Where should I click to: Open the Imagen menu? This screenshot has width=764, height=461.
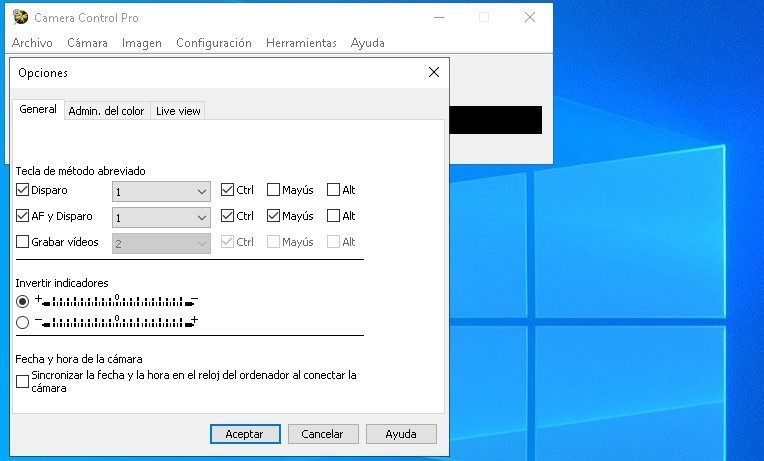(x=141, y=43)
